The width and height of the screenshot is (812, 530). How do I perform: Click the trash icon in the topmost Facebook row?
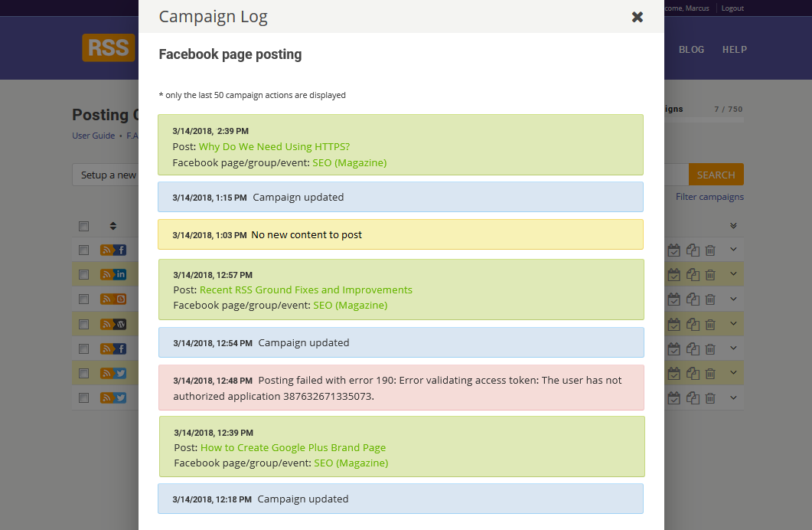[x=710, y=250]
